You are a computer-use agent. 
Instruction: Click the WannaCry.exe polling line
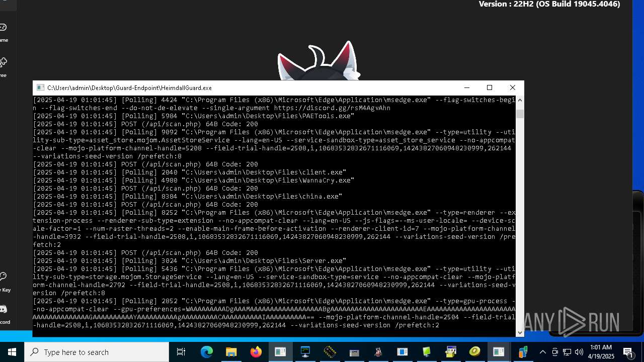[x=194, y=180]
